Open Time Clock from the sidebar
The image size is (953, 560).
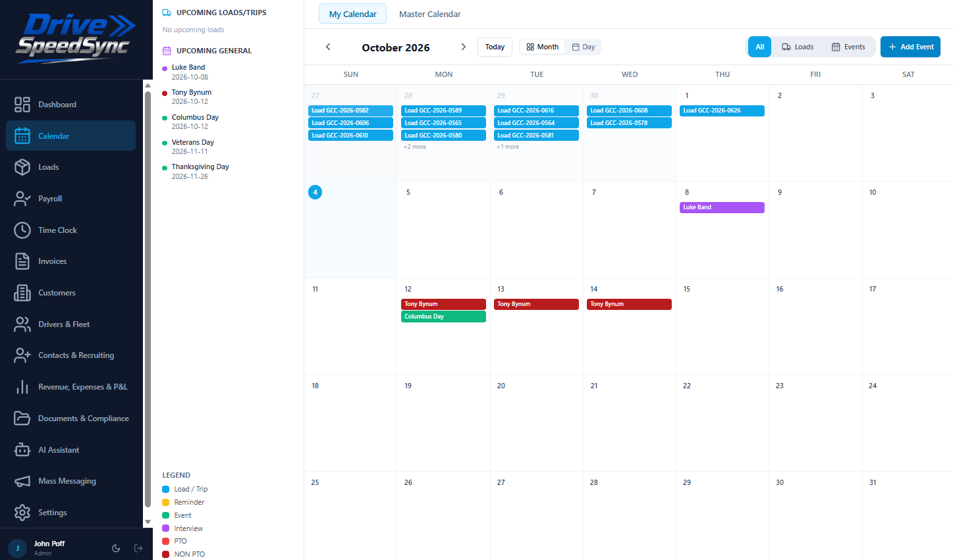tap(70, 230)
